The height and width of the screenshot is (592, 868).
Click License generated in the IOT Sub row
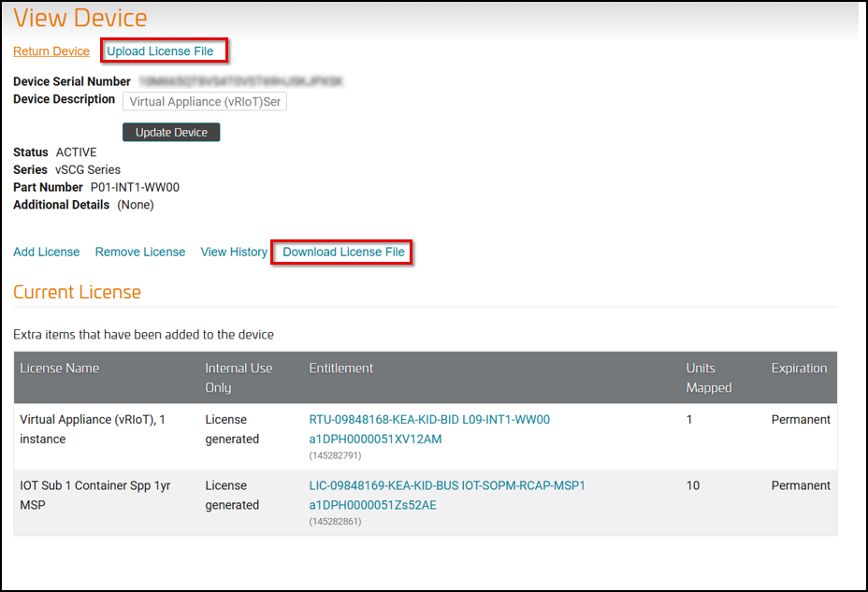[232, 495]
